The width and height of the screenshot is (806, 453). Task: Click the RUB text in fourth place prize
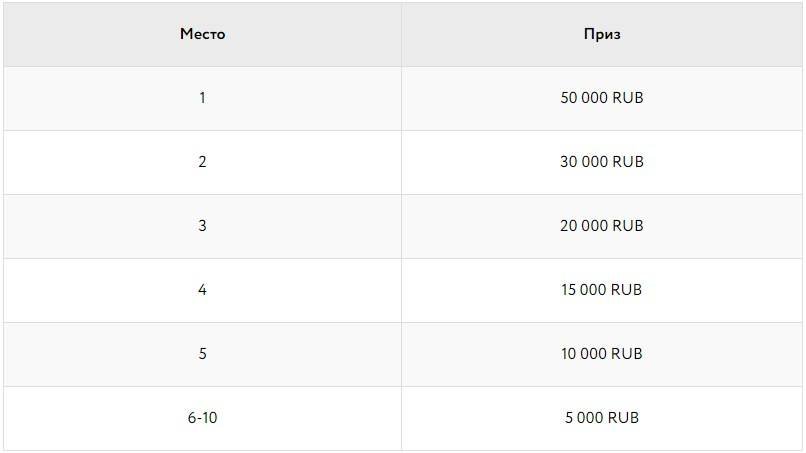click(x=628, y=290)
